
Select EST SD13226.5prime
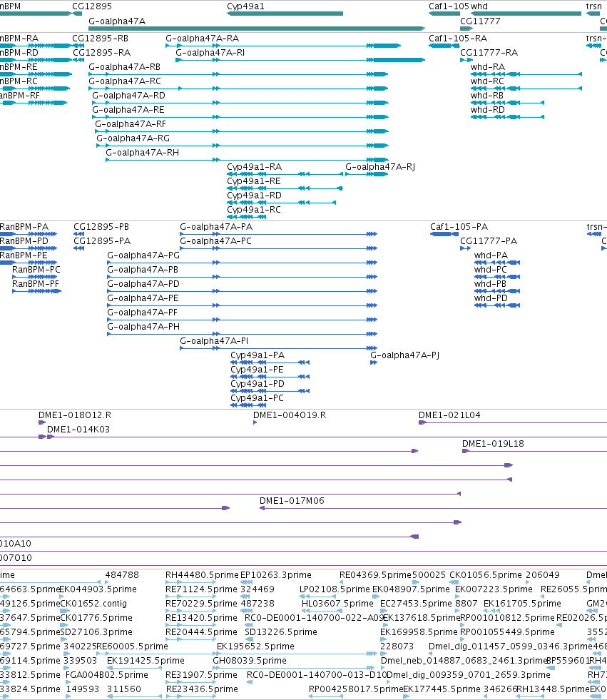click(281, 632)
